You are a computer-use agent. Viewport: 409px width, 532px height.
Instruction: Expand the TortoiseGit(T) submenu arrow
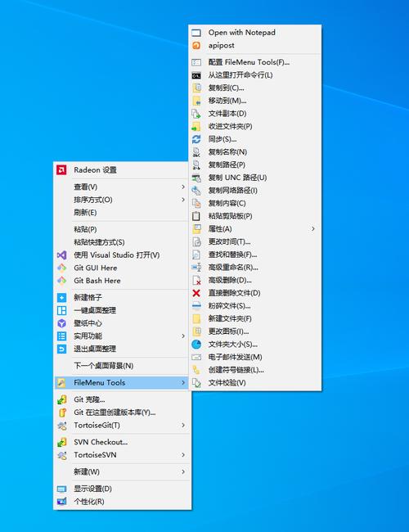(x=183, y=425)
